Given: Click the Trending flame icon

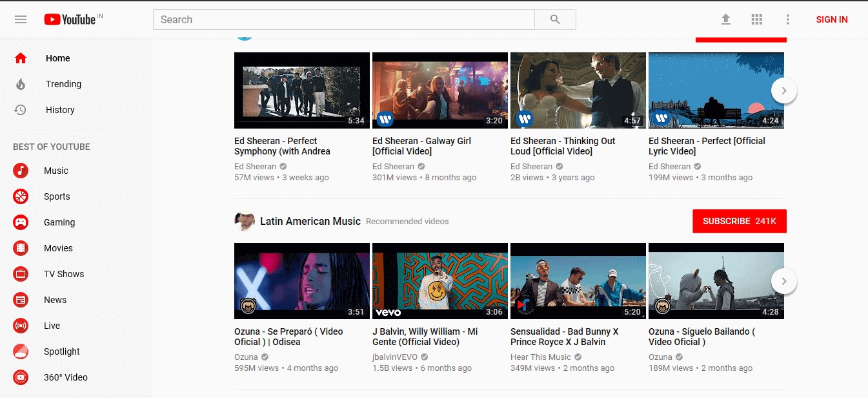Looking at the screenshot, I should [x=21, y=84].
